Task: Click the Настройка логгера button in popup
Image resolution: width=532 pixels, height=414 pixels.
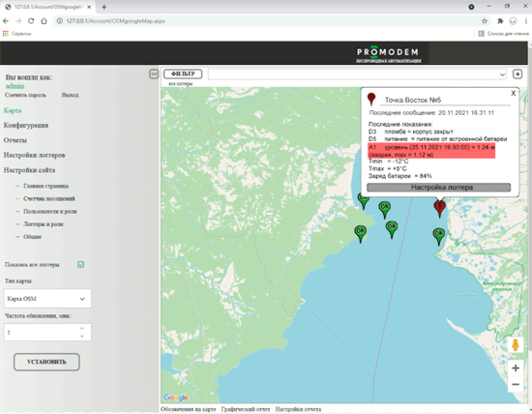Action: [439, 188]
